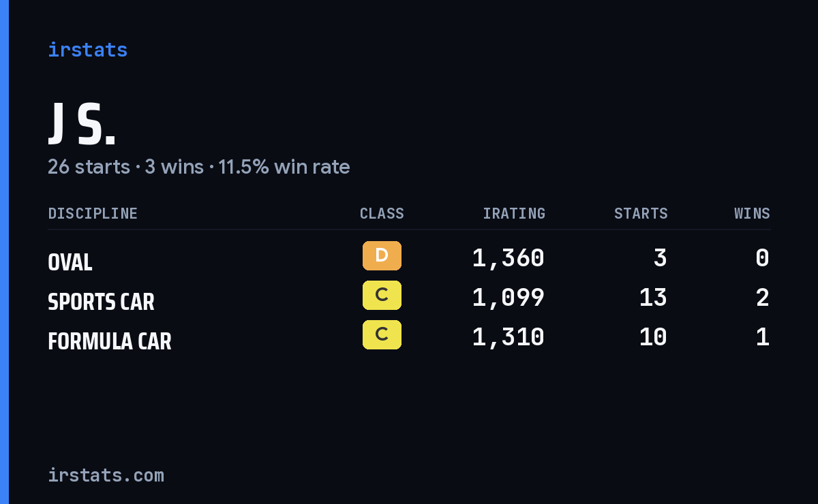Screen dimensions: 818x504
Task: Click the STARTS column header
Action: (x=641, y=213)
